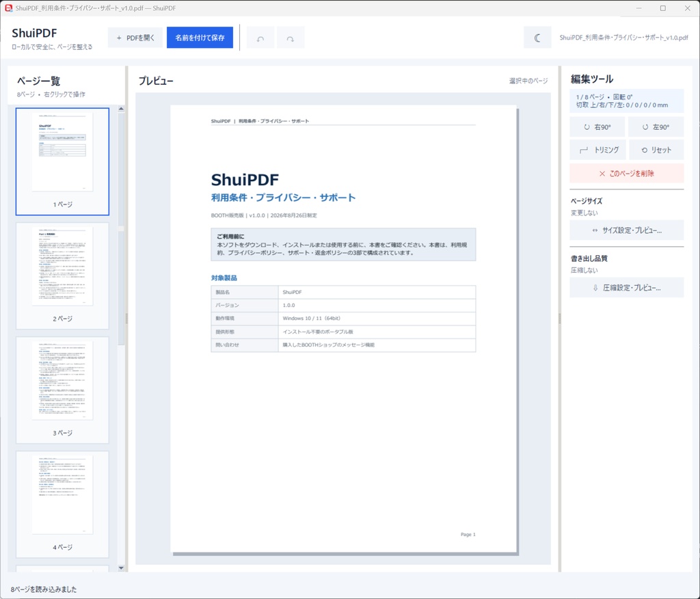This screenshot has width=700, height=599.
Task: Minimize the ShuiPDF window
Action: tap(638, 8)
